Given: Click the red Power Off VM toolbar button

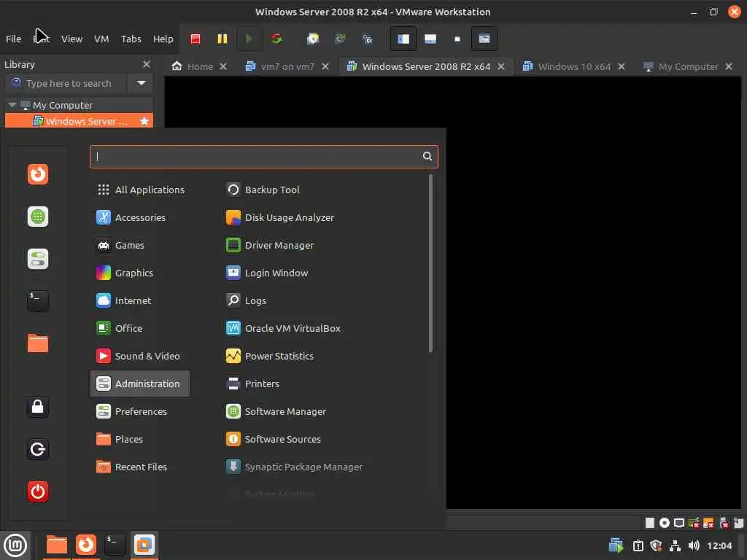Looking at the screenshot, I should point(196,39).
